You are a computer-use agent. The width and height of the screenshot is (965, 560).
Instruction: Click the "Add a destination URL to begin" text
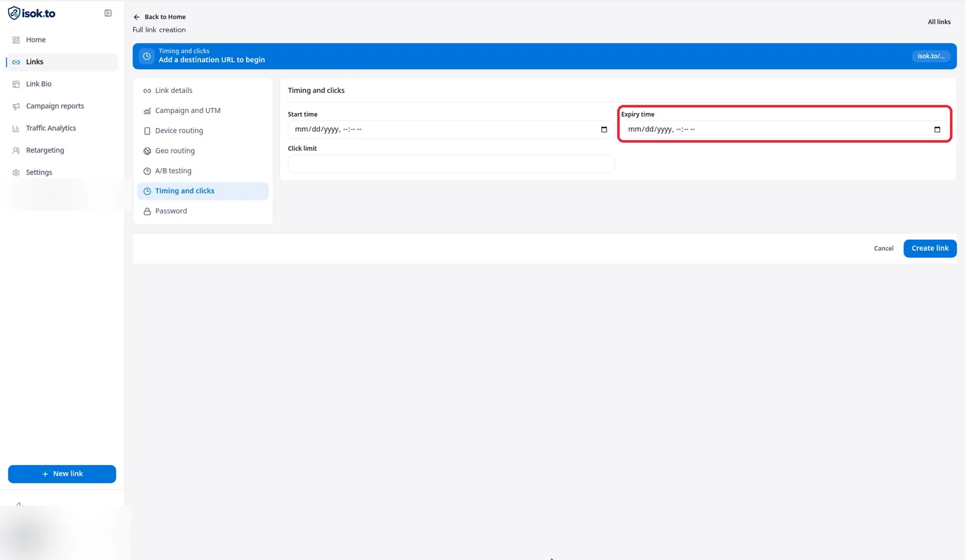coord(212,60)
